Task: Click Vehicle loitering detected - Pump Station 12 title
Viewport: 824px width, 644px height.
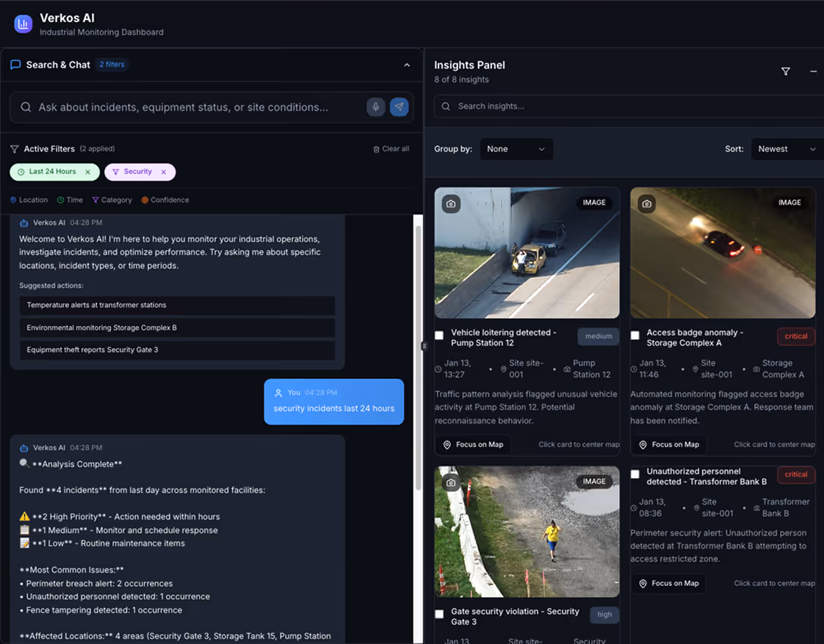Action: (504, 338)
